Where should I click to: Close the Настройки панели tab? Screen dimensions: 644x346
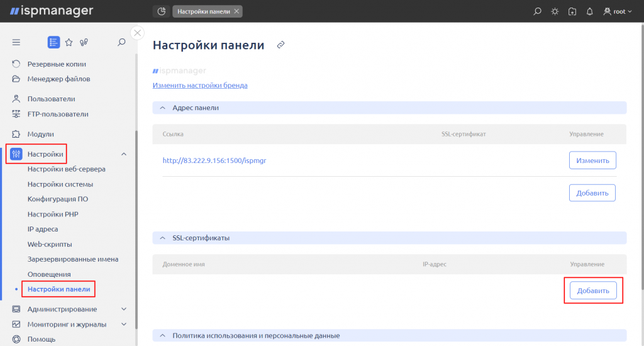tap(236, 11)
